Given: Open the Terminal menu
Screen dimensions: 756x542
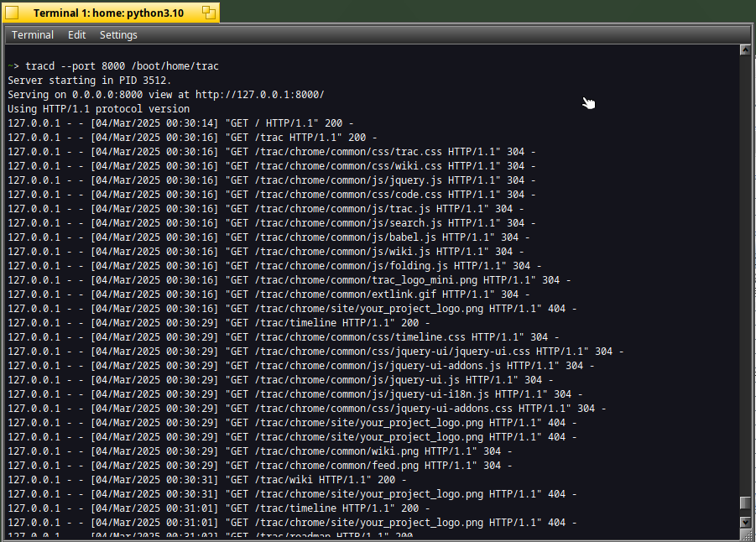Looking at the screenshot, I should (33, 34).
